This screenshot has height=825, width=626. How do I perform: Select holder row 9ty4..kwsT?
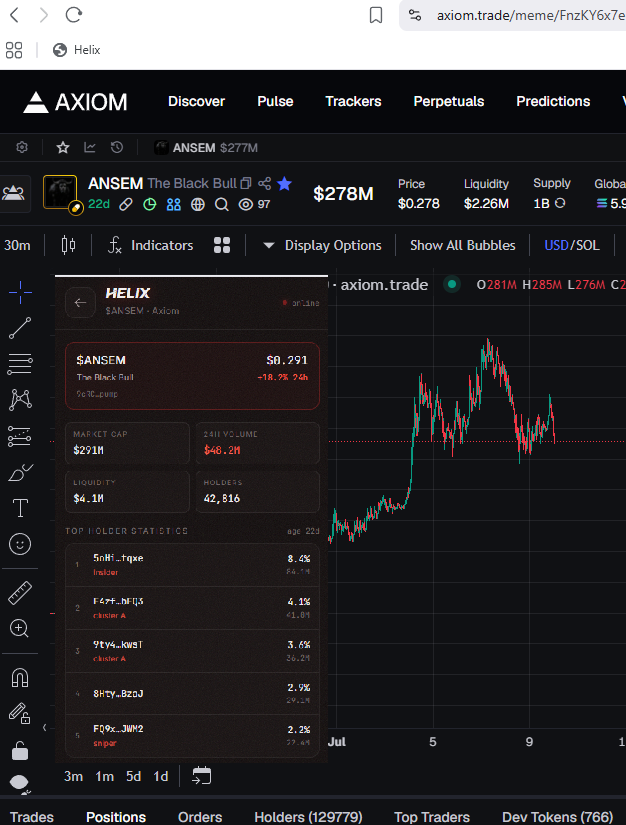tap(192, 651)
